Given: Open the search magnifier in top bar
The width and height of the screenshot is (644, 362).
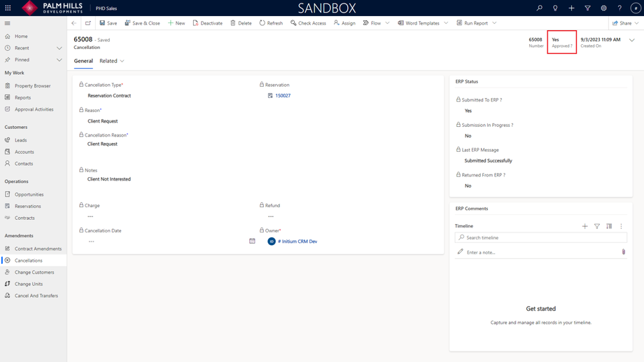Looking at the screenshot, I should pos(539,8).
